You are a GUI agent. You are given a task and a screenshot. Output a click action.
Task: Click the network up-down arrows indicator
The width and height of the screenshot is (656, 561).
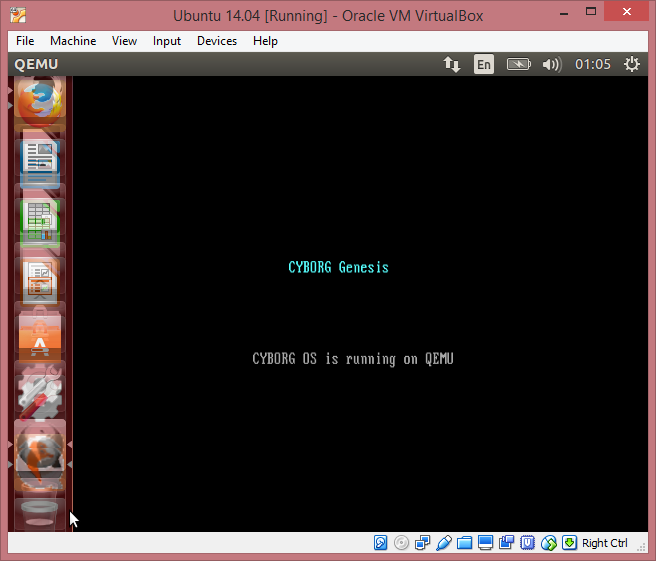(452, 64)
